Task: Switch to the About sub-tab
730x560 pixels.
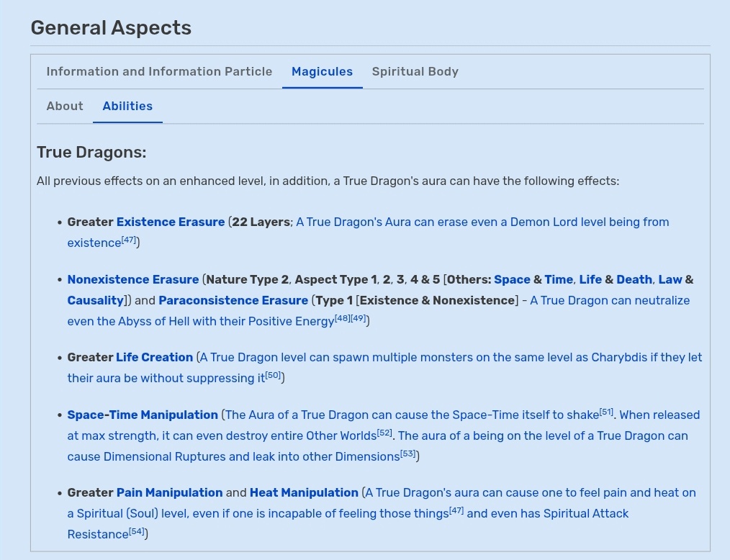Action: tap(65, 106)
